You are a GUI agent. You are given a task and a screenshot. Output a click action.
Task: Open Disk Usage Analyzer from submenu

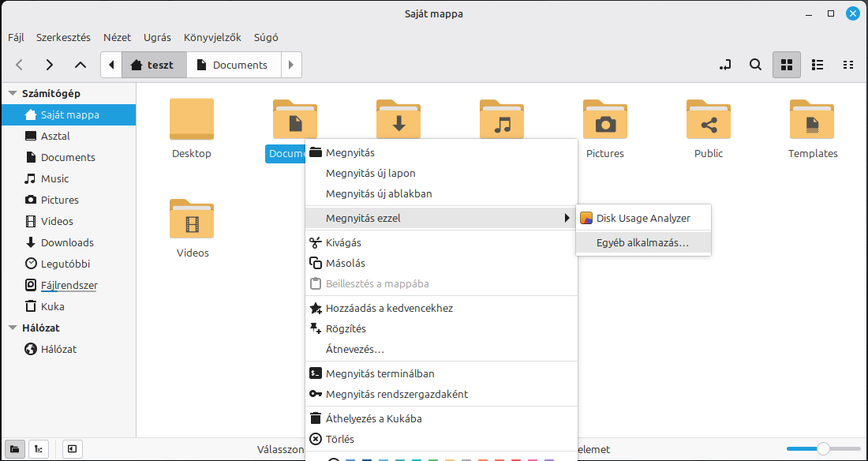tap(642, 218)
